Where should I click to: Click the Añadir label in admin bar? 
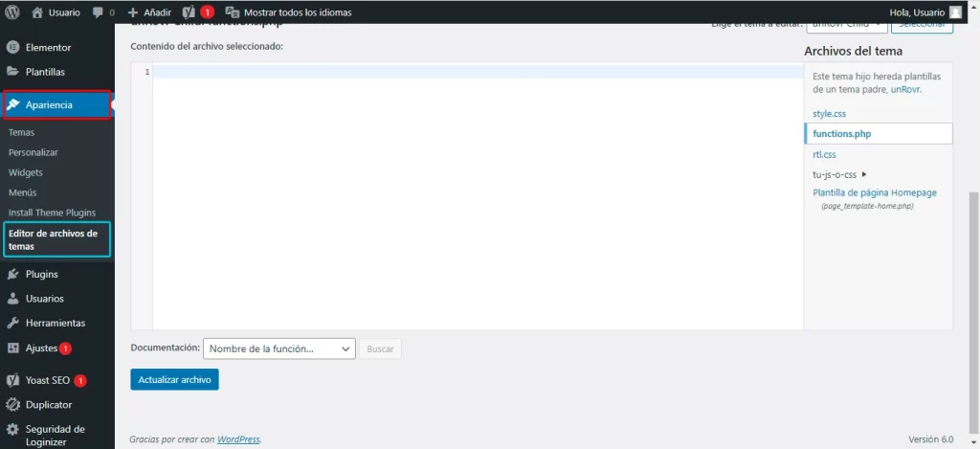point(156,11)
